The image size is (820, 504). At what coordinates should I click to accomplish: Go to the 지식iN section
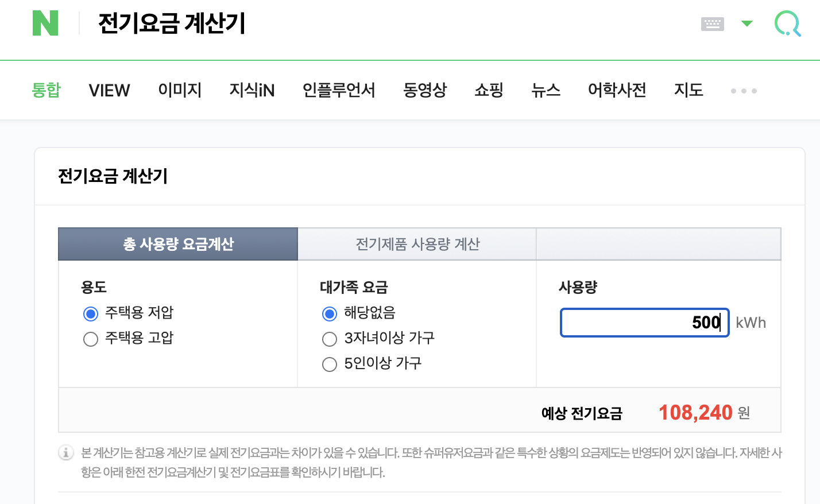[252, 90]
